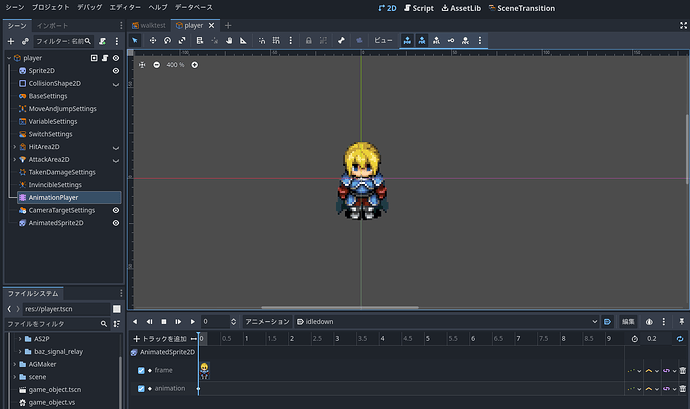Screen dimensions: 690x409
Task: Open the ヘルプ menu
Action: pyautogui.click(x=158, y=7)
